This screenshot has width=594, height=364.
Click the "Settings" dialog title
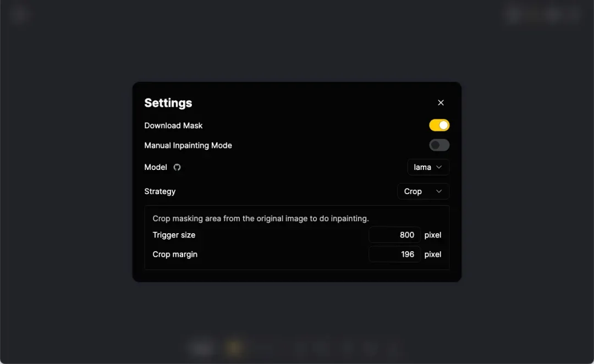pyautogui.click(x=168, y=103)
